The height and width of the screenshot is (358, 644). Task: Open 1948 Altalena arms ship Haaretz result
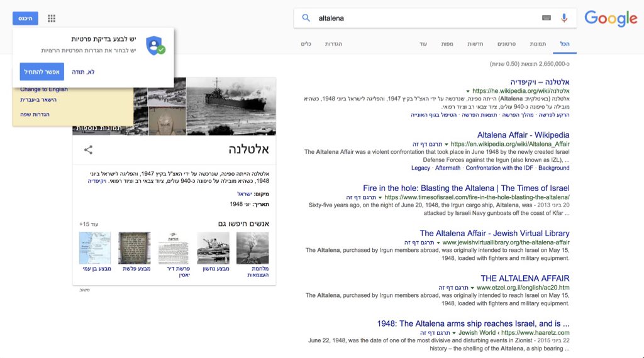[x=473, y=323]
